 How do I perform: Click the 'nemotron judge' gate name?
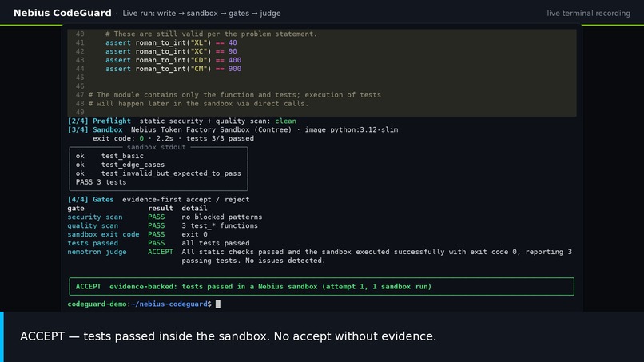[x=97, y=252]
